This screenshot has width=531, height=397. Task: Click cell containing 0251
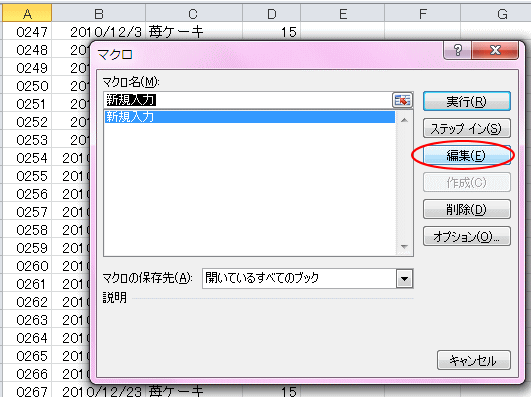27,104
